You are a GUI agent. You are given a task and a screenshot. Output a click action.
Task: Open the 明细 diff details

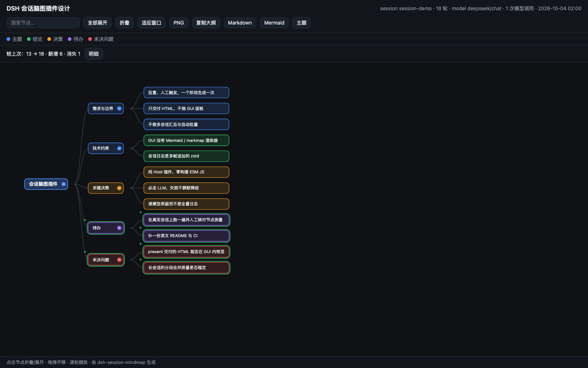point(94,54)
